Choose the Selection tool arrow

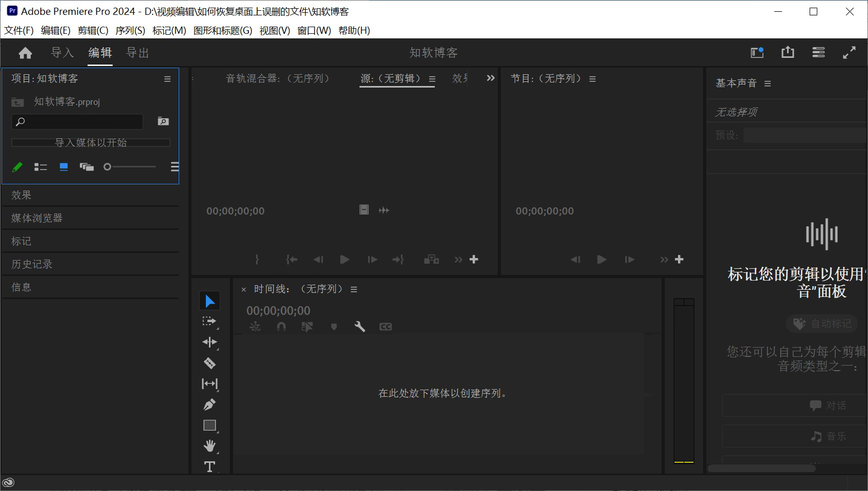[x=209, y=301]
